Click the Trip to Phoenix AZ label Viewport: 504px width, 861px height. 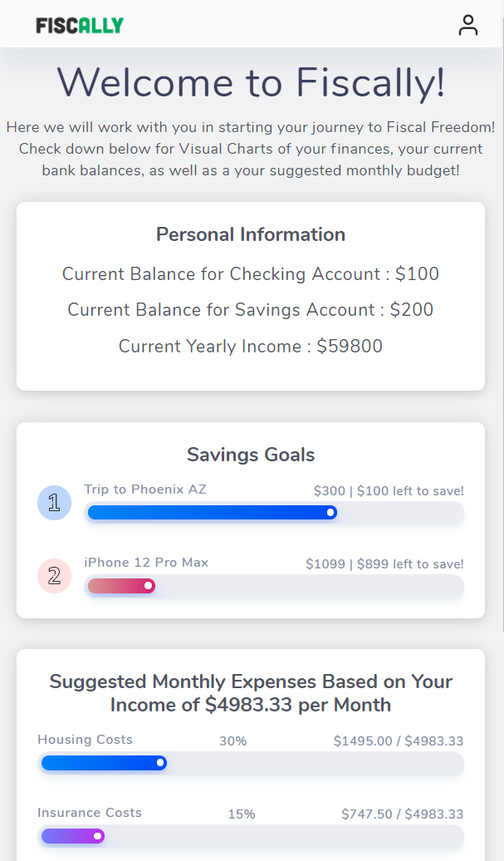point(145,490)
